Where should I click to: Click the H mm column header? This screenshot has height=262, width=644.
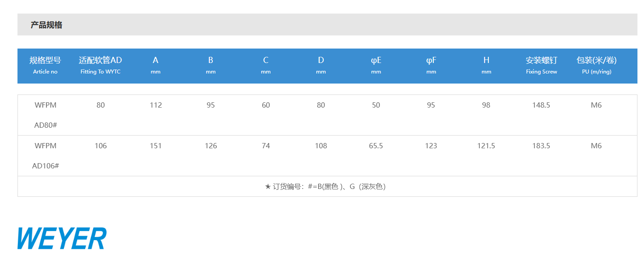click(486, 65)
